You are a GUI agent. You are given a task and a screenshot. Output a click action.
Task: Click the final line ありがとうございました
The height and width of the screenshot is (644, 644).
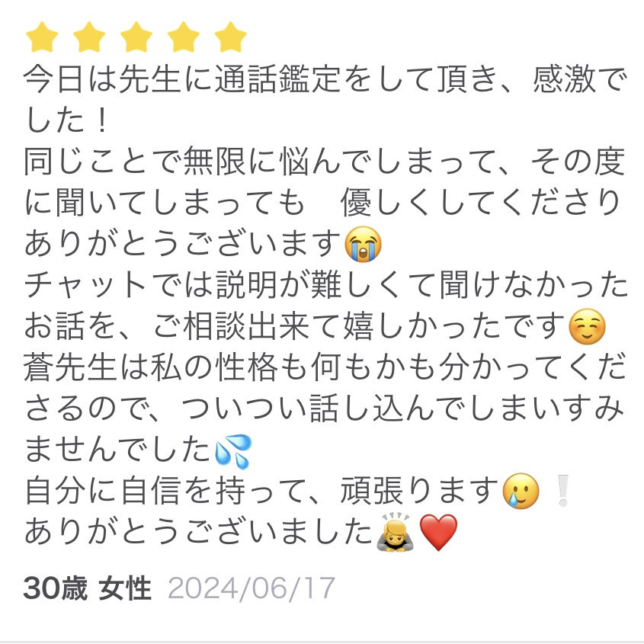199,532
